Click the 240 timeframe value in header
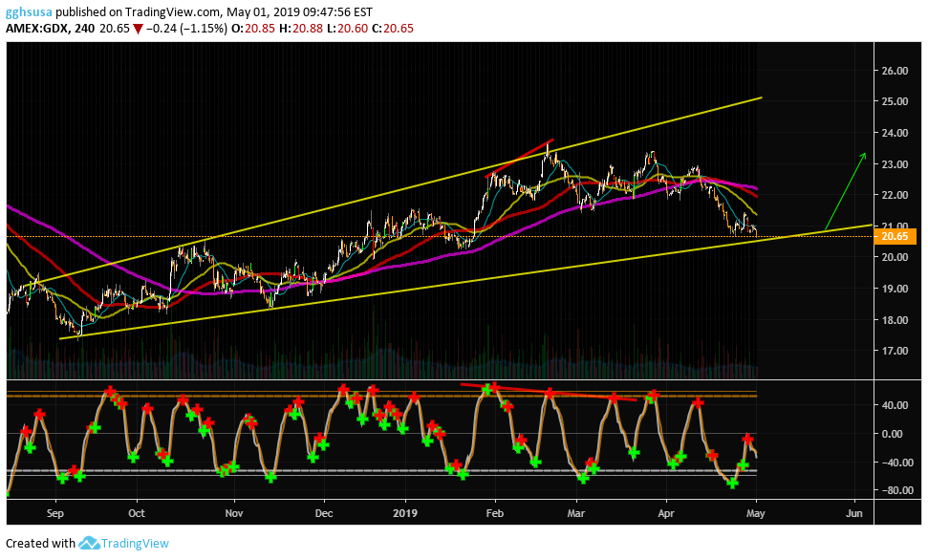The height and width of the screenshot is (560, 928). (x=85, y=29)
